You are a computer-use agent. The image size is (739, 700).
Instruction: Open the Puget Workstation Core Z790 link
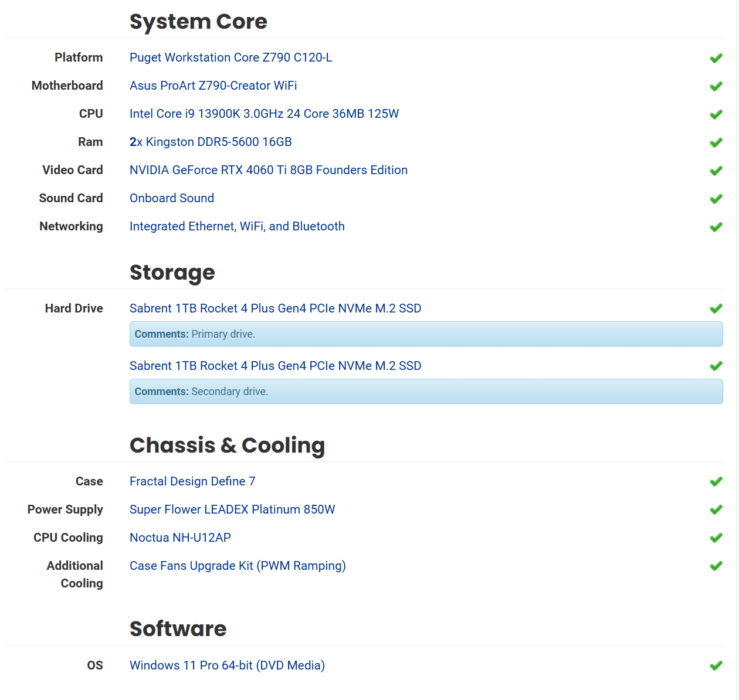click(x=230, y=57)
